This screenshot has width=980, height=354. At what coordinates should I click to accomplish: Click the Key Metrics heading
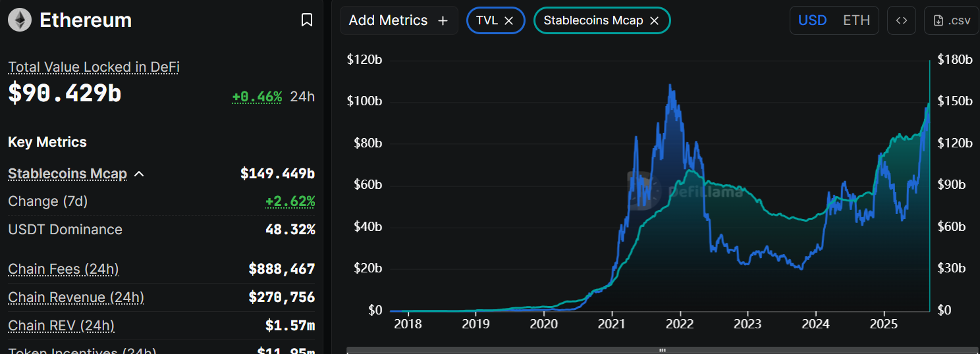[47, 142]
